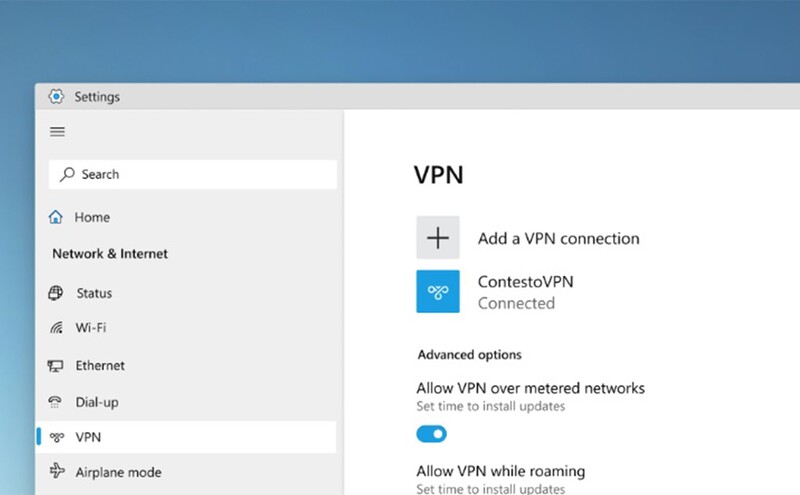
Task: Select the ContestoVPN connected entry
Action: click(x=526, y=292)
